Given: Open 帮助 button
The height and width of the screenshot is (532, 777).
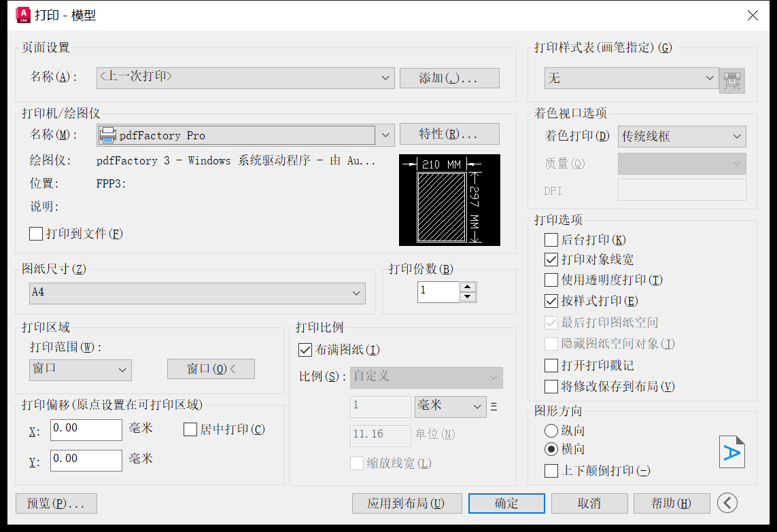Looking at the screenshot, I should (672, 503).
